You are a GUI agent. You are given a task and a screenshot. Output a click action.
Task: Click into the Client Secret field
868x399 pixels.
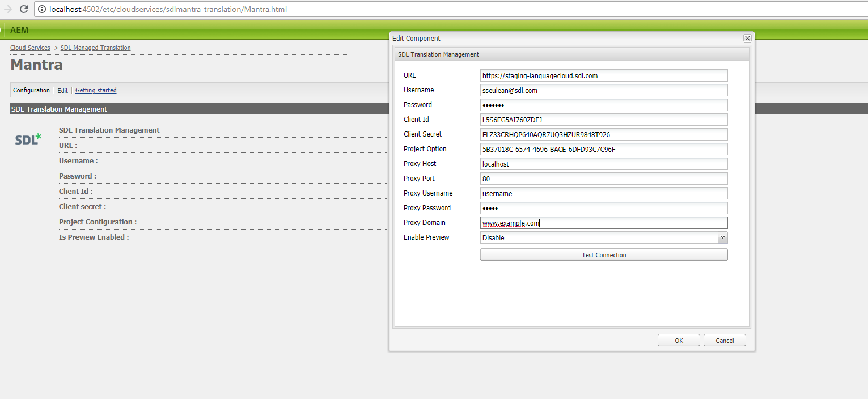(603, 134)
